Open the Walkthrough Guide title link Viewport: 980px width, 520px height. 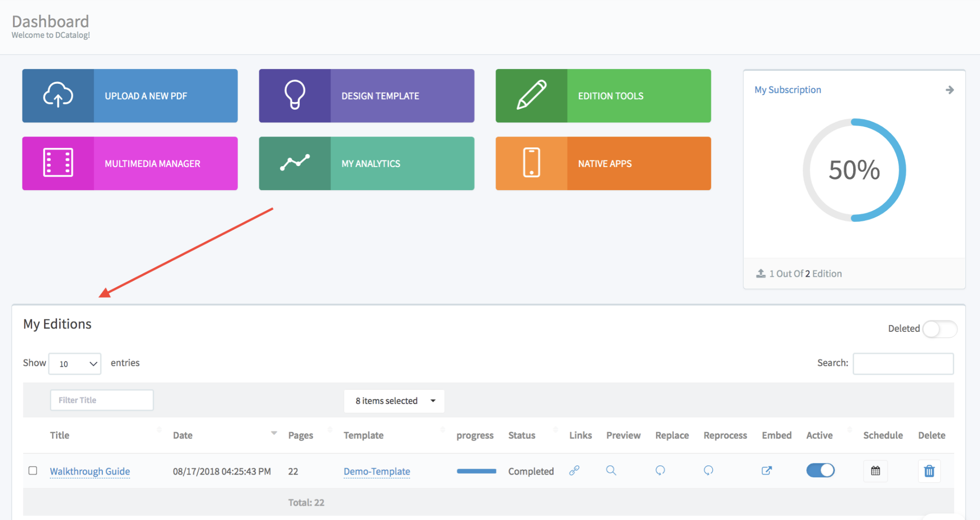(x=90, y=471)
